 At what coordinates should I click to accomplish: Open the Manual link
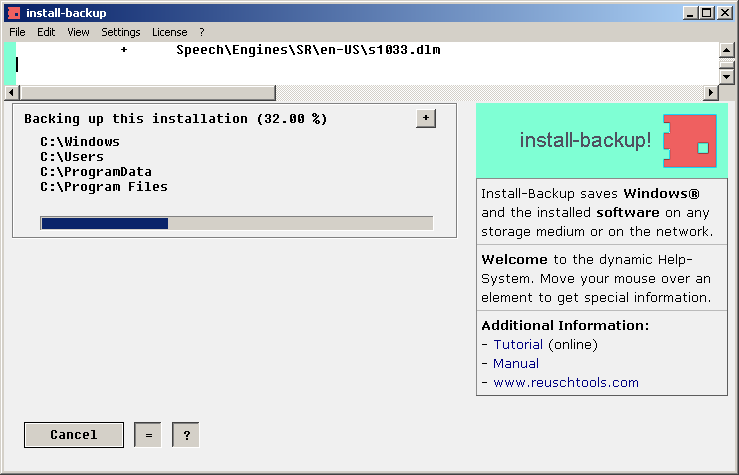click(x=516, y=363)
